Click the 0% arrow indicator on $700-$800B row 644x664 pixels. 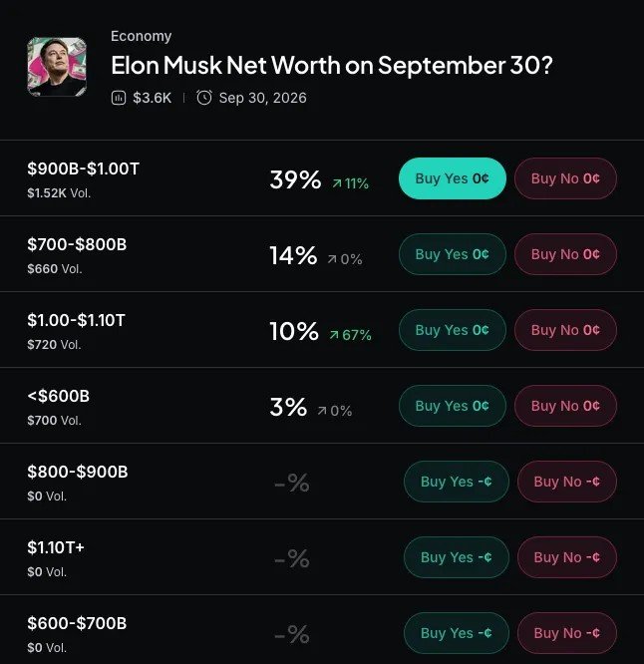[345, 259]
